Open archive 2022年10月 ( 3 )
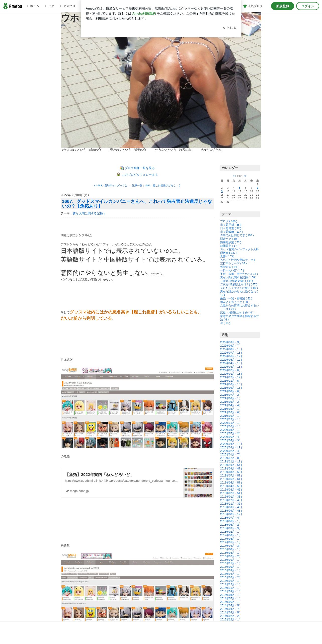Viewport: 322px width, 644px height. pyautogui.click(x=230, y=342)
